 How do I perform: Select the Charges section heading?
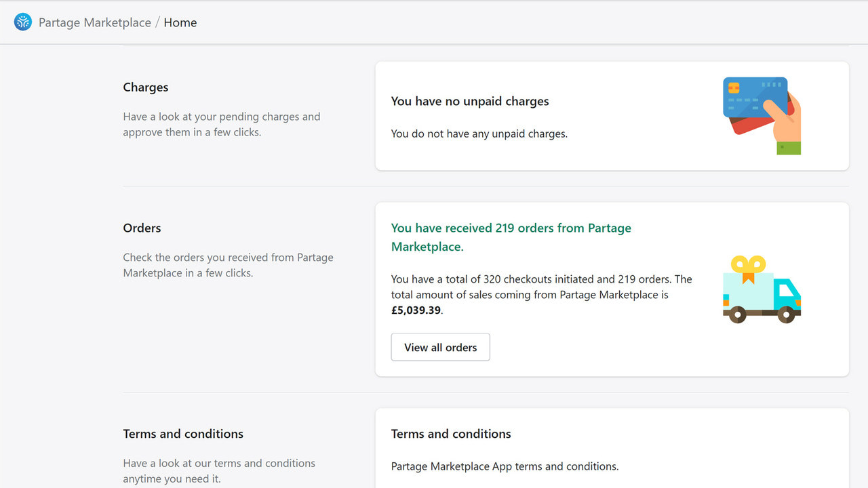coord(145,87)
